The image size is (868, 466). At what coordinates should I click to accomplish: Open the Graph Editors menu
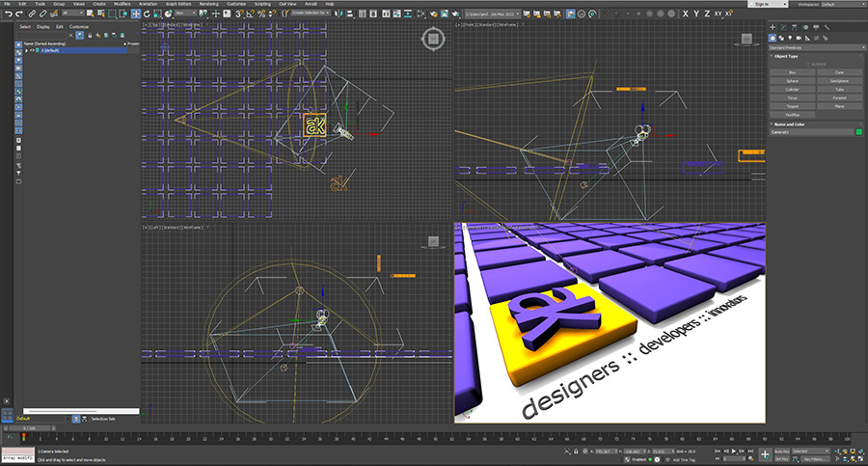point(178,4)
